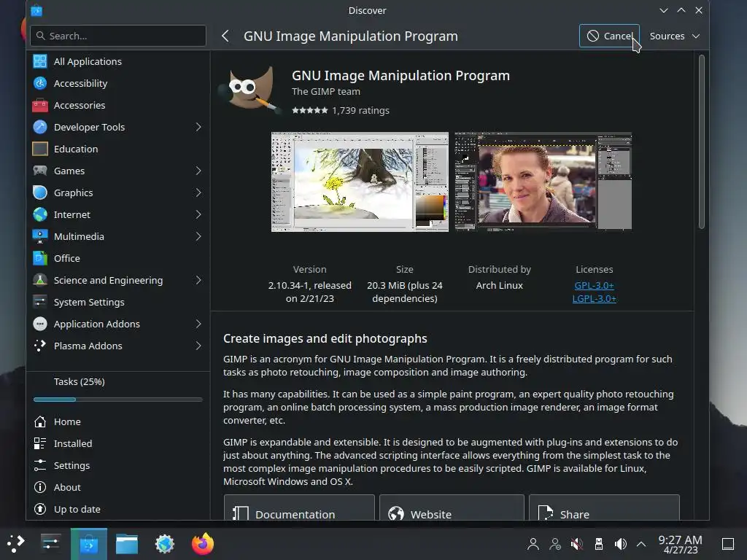The image size is (747, 560).
Task: Open the LGPL-3.0+ license link
Action: [594, 298]
